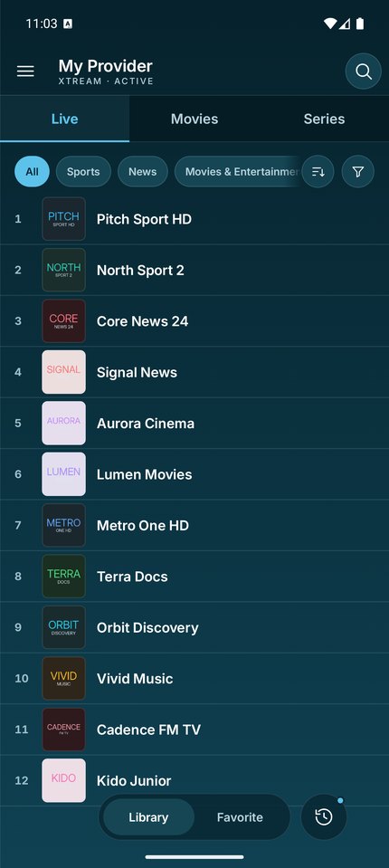The image size is (389, 868).
Task: Select the All category chip
Action: pos(32,172)
